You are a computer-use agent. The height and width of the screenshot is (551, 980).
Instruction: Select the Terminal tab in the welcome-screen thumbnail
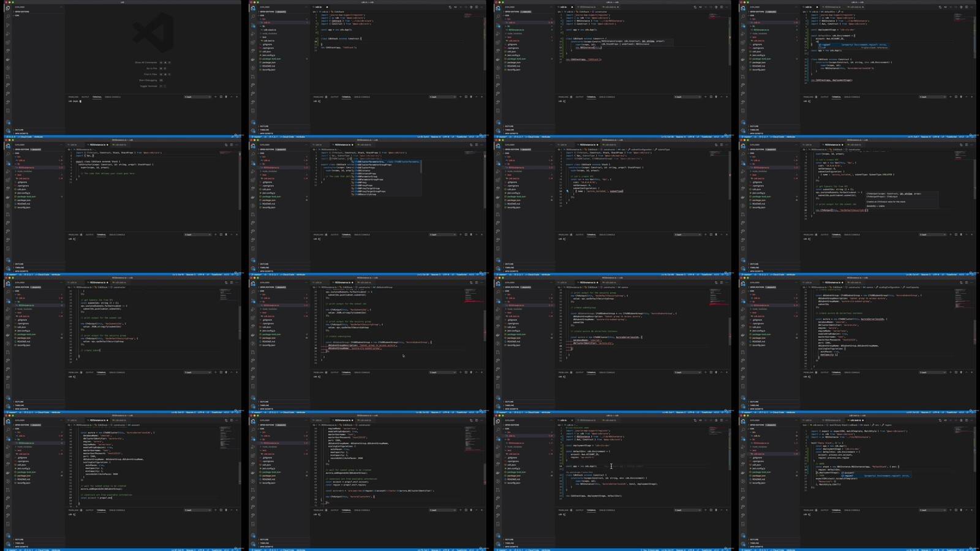tap(97, 97)
